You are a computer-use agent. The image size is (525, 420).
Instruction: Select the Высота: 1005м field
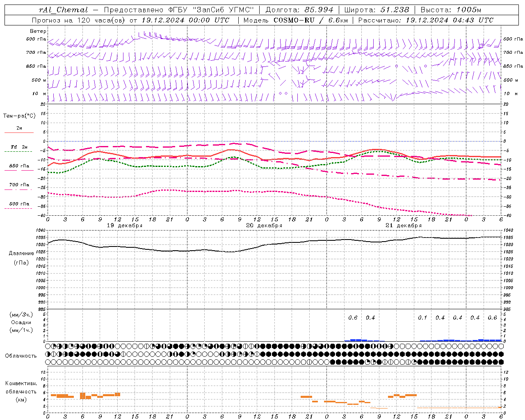[x=451, y=10]
